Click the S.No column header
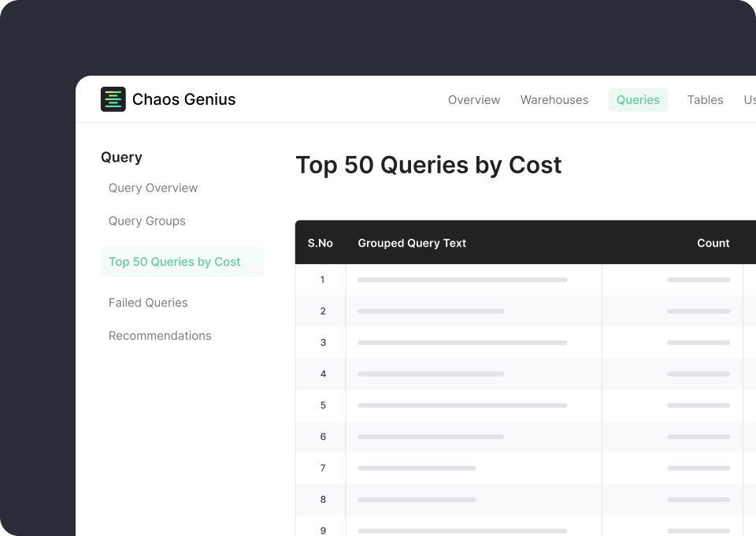Screen dimensions: 756x536 pyautogui.click(x=321, y=243)
